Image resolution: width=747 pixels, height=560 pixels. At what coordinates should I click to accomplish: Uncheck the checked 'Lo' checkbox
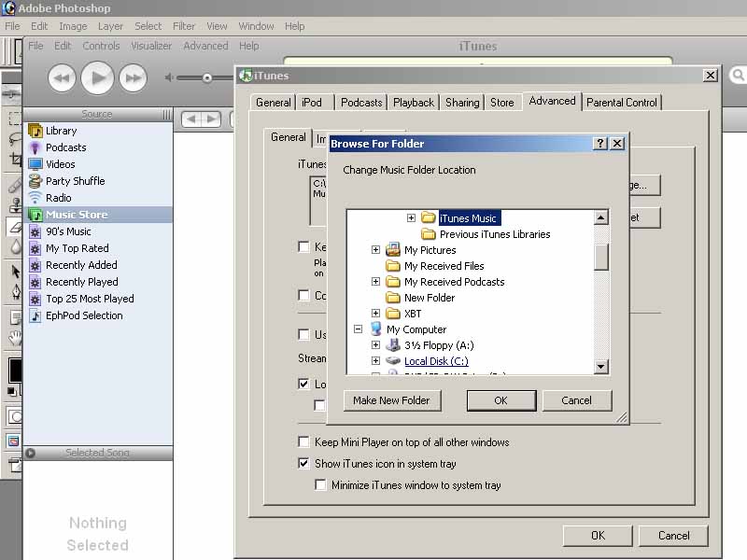[x=303, y=384]
